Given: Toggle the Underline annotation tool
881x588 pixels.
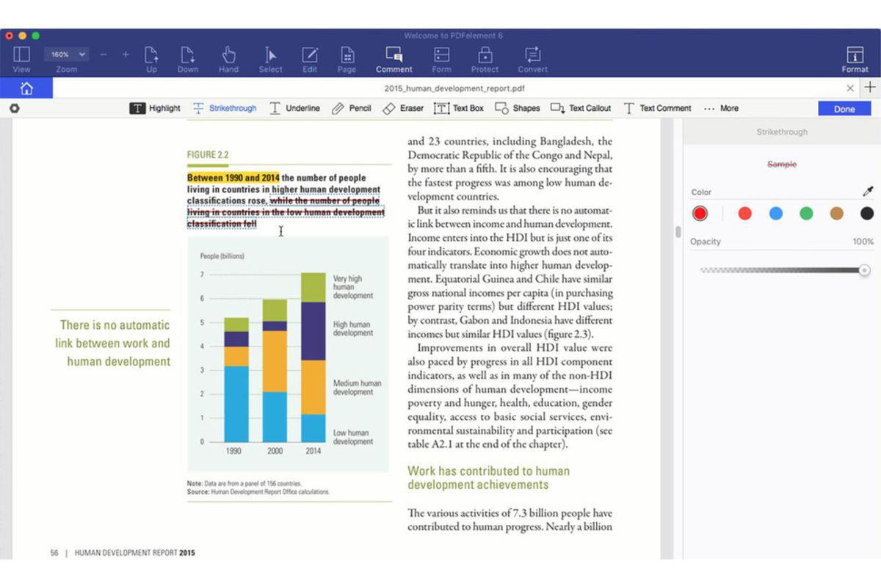Looking at the screenshot, I should (294, 108).
